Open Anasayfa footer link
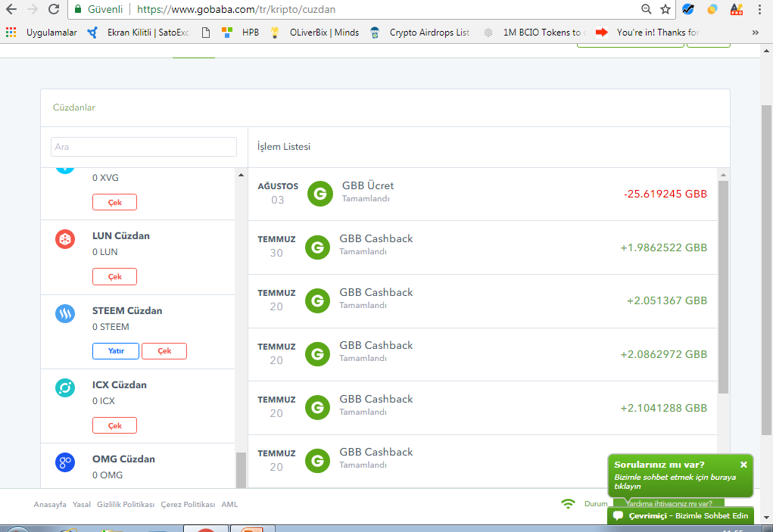Viewport: 773px width, 532px height. pos(50,505)
